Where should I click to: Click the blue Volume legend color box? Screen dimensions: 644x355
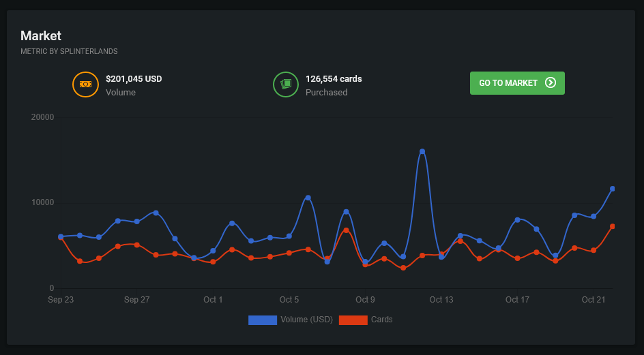[263, 320]
